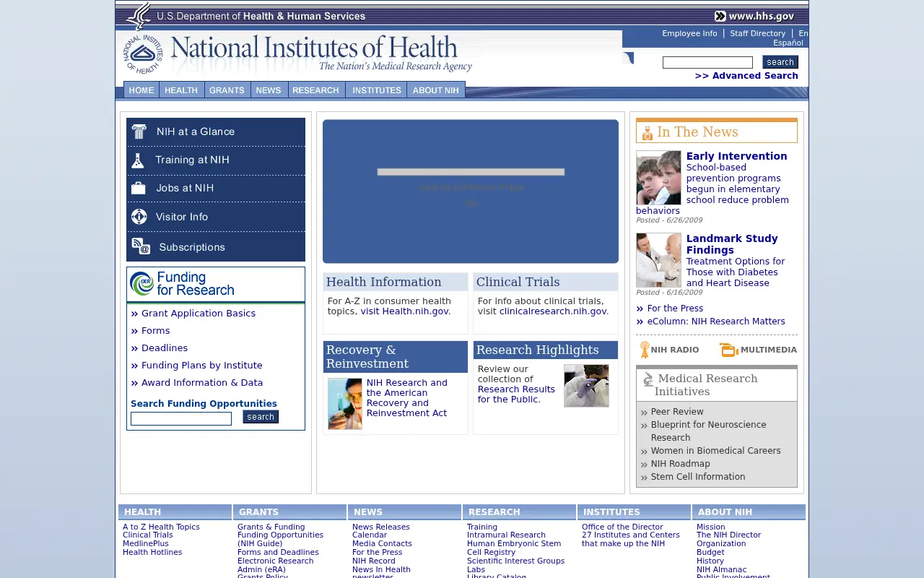Open the NIH Almanac footer link
The height and width of the screenshot is (578, 924).
[x=722, y=570]
